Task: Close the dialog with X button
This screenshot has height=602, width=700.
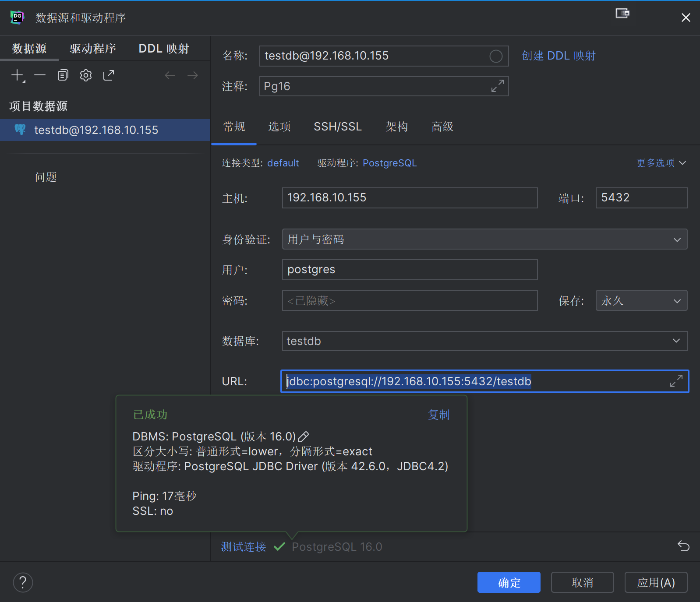Action: [x=686, y=18]
